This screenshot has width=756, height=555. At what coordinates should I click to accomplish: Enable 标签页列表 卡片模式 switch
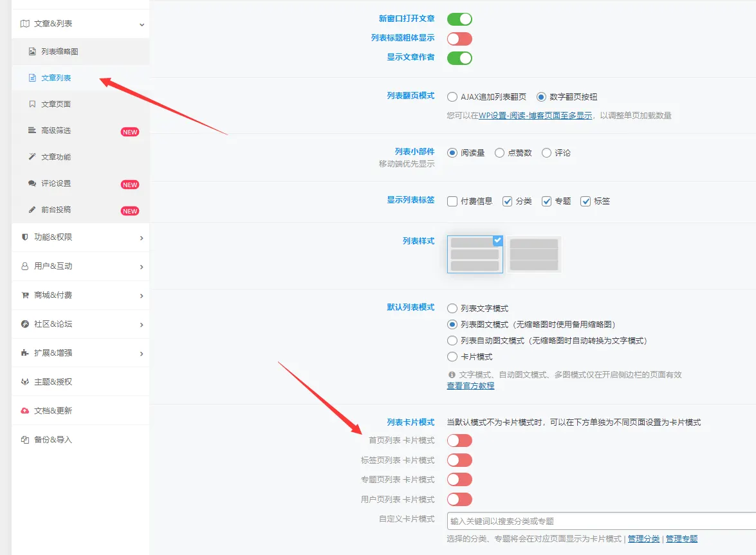point(459,460)
